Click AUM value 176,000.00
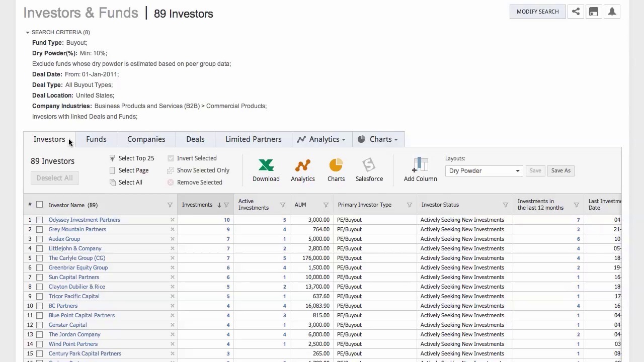This screenshot has width=644, height=362. [315, 258]
